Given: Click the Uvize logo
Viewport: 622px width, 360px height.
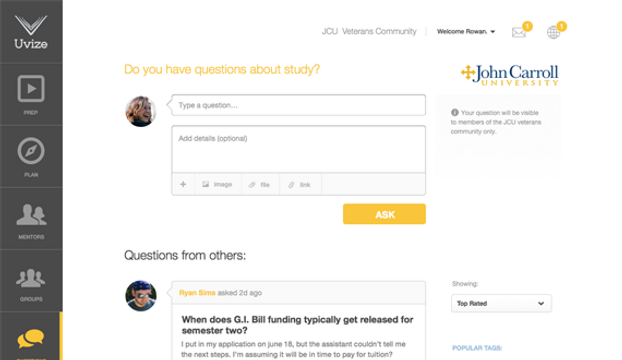Looking at the screenshot, I should click(31, 32).
